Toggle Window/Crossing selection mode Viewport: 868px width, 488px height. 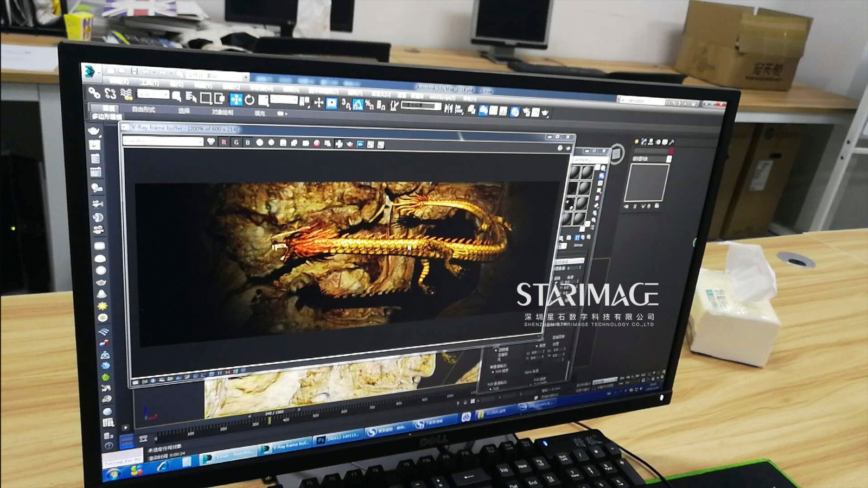(220, 98)
